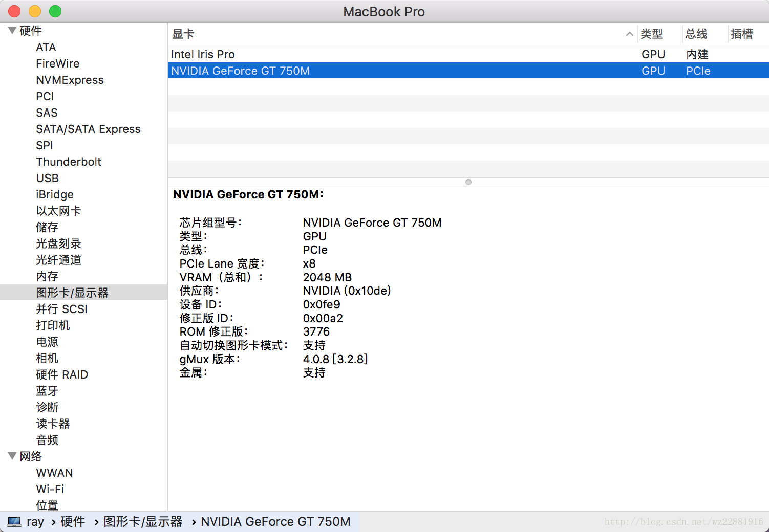Select 并行 SCSI in the sidebar
This screenshot has height=532, width=769.
tap(61, 309)
